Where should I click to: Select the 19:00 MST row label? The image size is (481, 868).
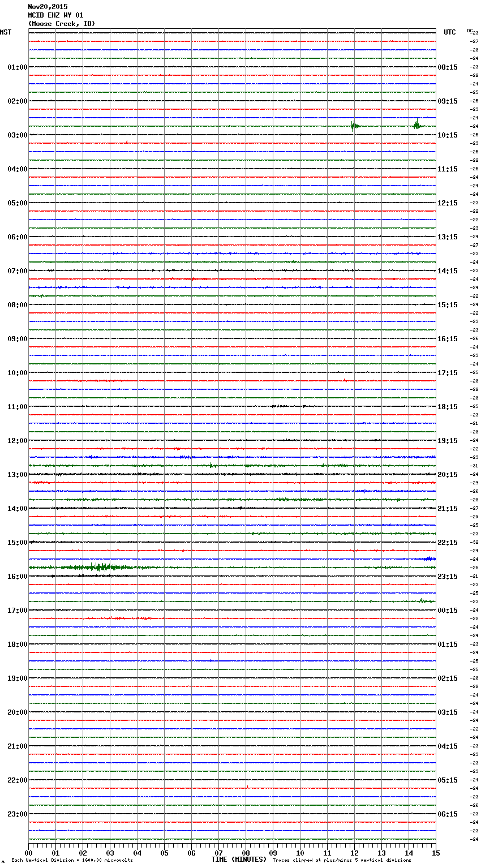tap(18, 678)
